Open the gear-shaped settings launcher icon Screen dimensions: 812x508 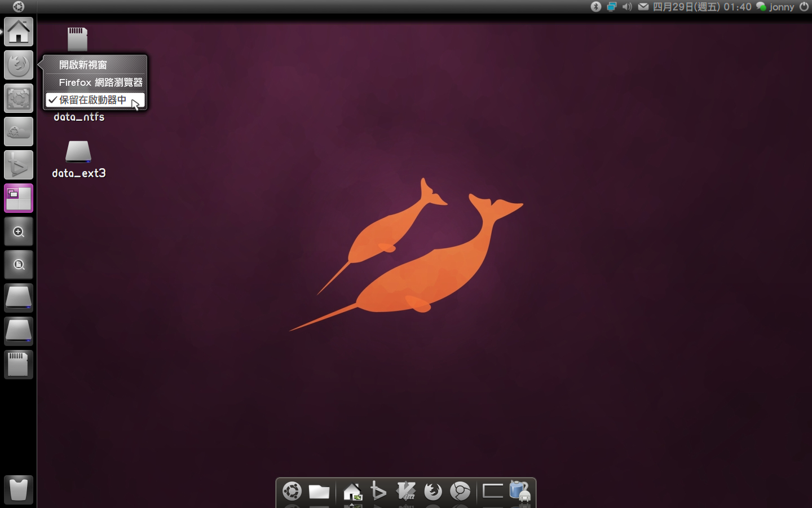click(19, 98)
